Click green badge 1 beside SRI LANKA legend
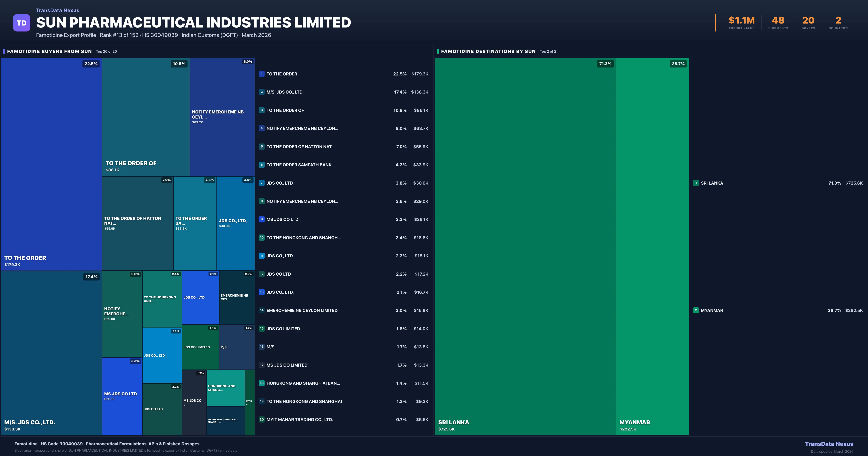This screenshot has width=868, height=456. point(696,183)
